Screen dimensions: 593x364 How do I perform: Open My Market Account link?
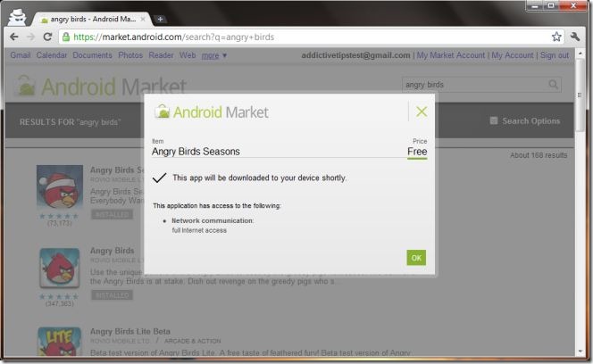coord(451,55)
